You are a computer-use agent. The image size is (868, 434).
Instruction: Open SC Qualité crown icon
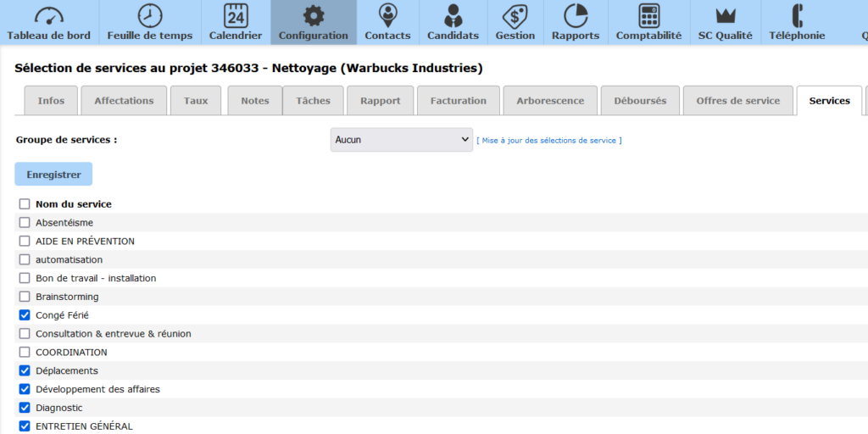coord(725,15)
